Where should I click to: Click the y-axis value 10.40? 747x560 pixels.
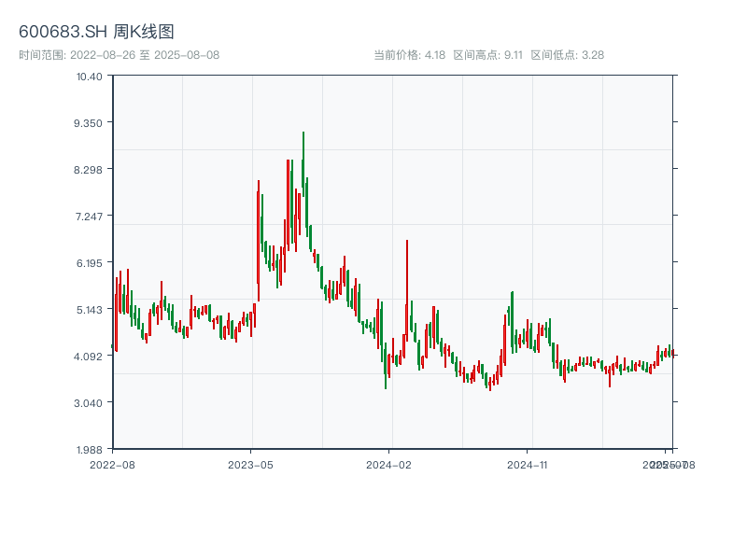tap(89, 77)
